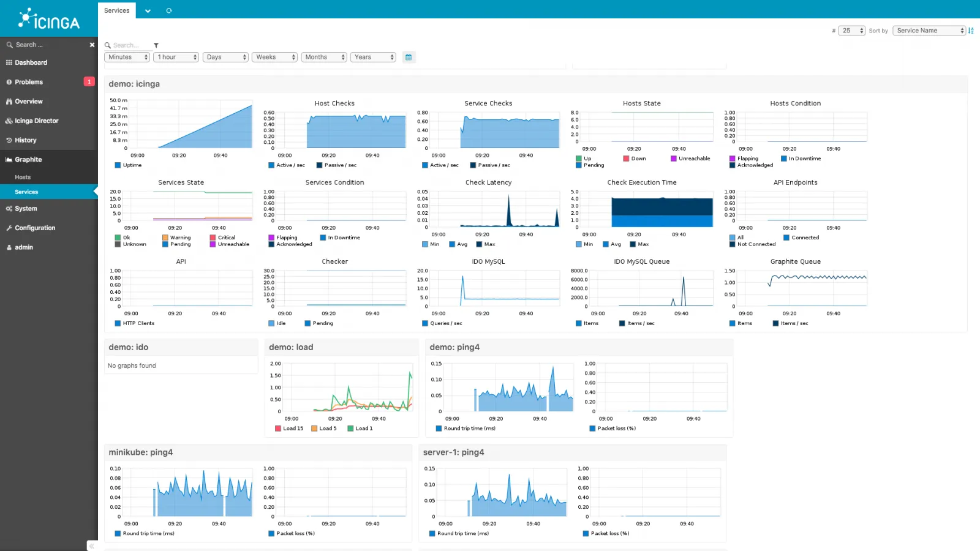Open the Overview section

point(28,101)
